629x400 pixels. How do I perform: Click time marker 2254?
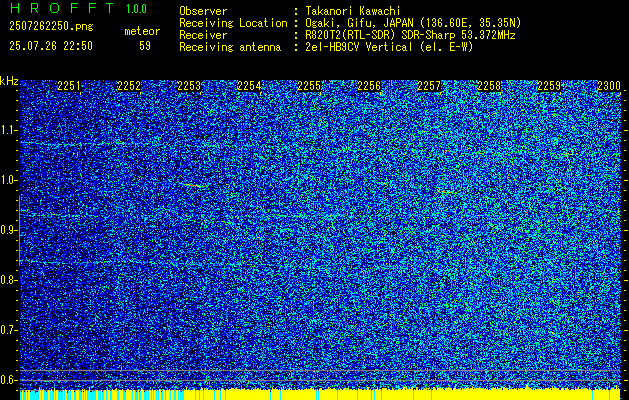(x=249, y=86)
